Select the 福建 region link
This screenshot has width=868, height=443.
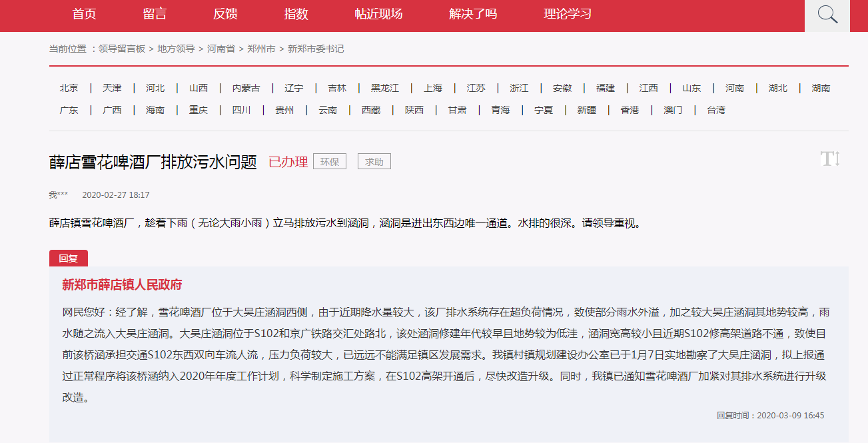click(x=606, y=88)
